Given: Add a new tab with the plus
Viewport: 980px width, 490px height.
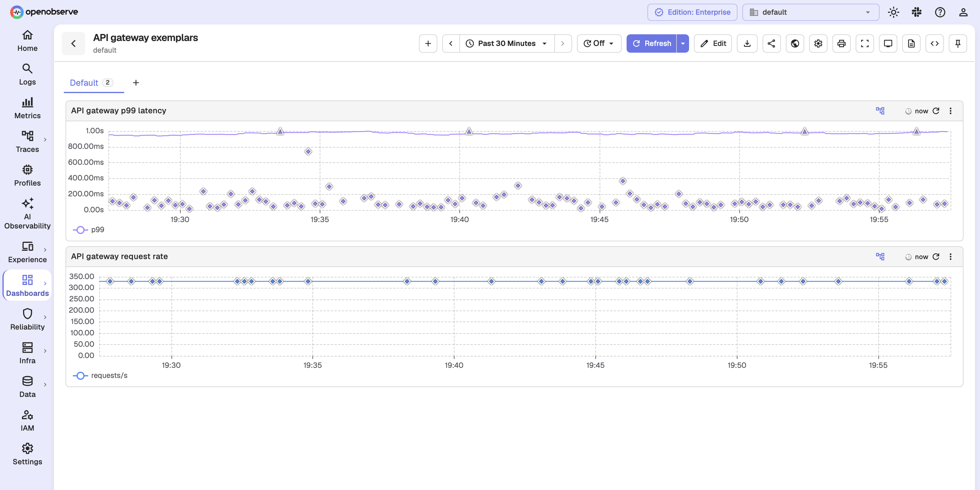Looking at the screenshot, I should tap(136, 83).
